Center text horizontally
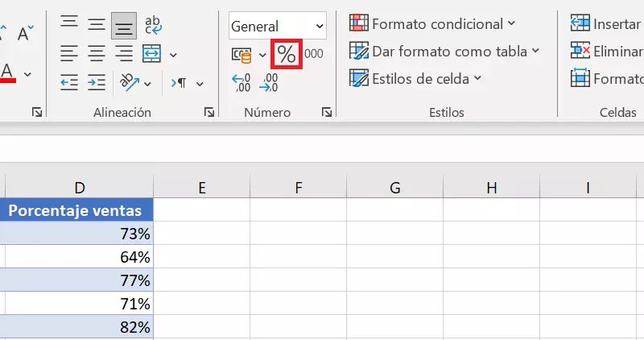Viewport: 644px width, 340px height. pos(97,54)
